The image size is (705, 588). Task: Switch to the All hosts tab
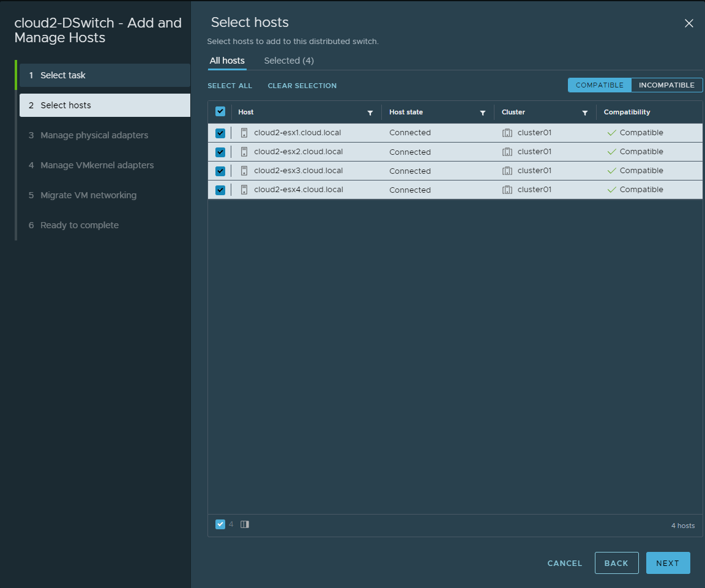click(x=227, y=61)
